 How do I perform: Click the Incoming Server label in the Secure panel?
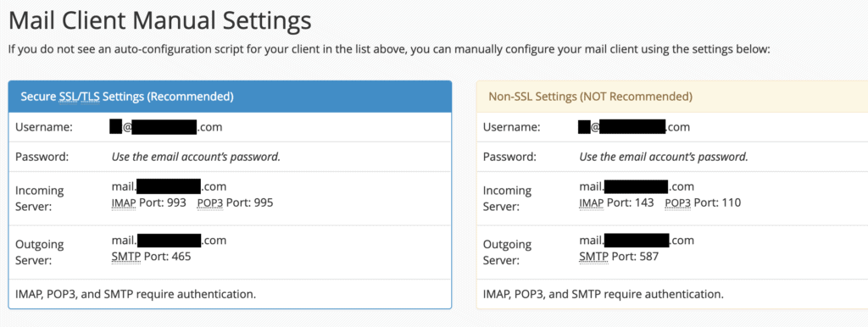(x=39, y=198)
